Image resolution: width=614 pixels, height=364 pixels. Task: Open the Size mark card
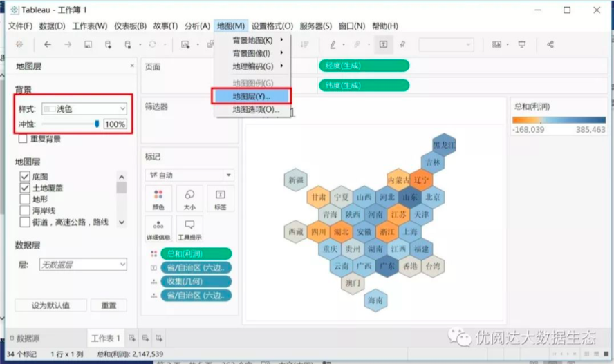pyautogui.click(x=189, y=199)
